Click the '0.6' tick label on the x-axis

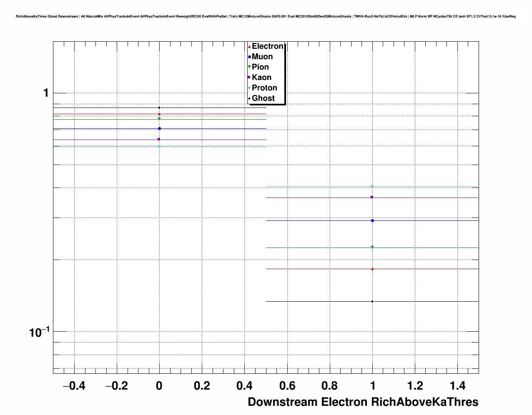[x=287, y=386]
